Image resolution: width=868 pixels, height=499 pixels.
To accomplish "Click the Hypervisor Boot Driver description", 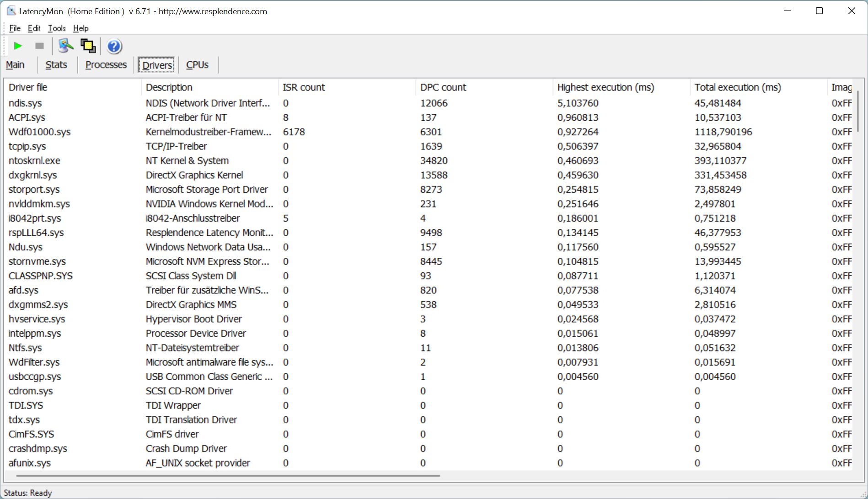I will coord(193,319).
